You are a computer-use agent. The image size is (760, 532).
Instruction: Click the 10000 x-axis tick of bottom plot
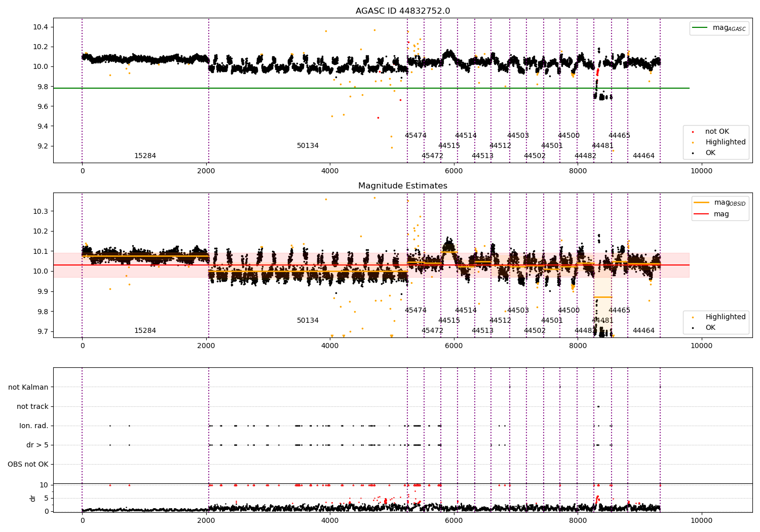coord(701,520)
